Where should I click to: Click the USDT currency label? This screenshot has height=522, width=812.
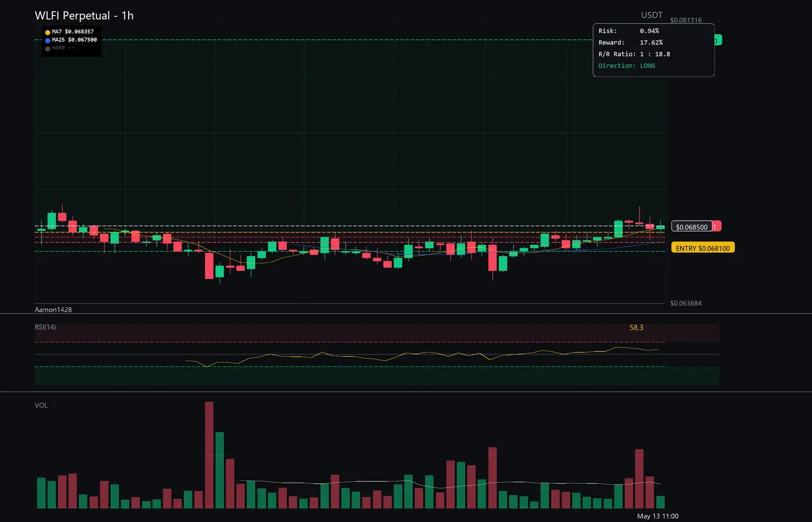pyautogui.click(x=651, y=15)
